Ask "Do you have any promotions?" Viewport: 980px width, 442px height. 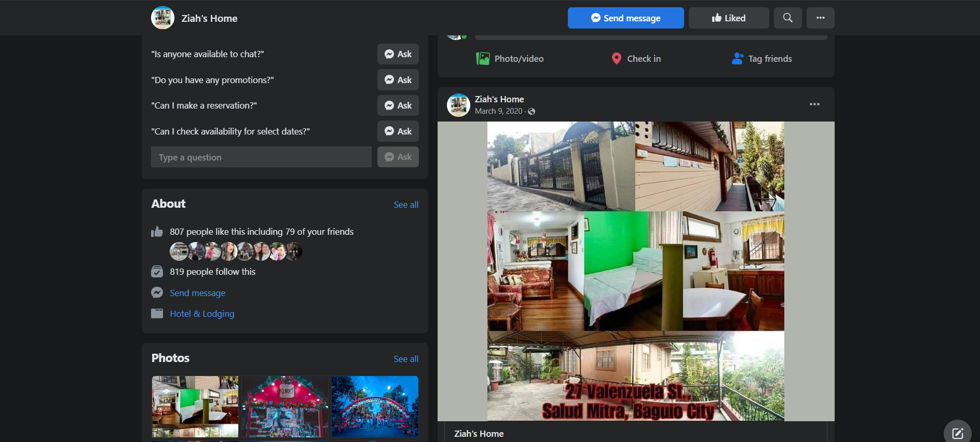pos(398,80)
